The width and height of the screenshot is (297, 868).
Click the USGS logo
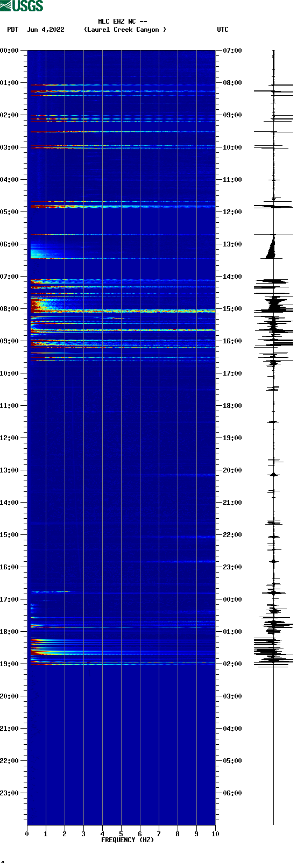click(22, 6)
